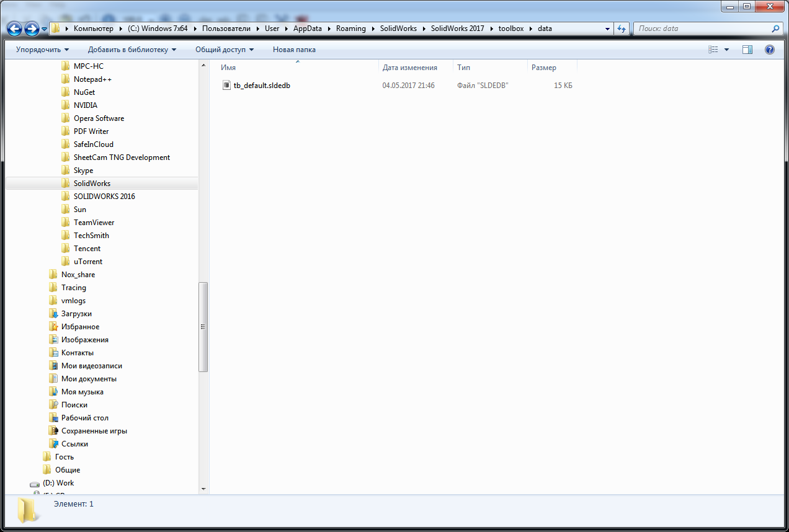Open the address bar history dropdown
The height and width of the screenshot is (532, 789).
(x=607, y=28)
